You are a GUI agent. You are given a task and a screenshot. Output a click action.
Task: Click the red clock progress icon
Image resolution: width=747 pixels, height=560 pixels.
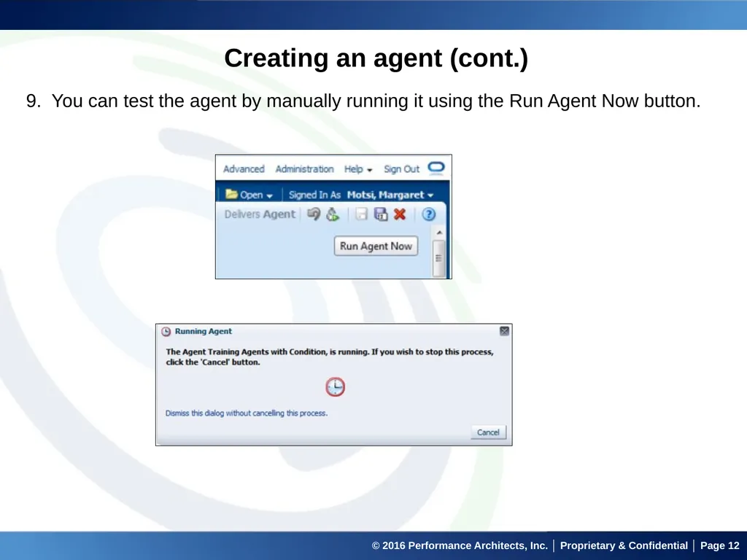click(336, 386)
